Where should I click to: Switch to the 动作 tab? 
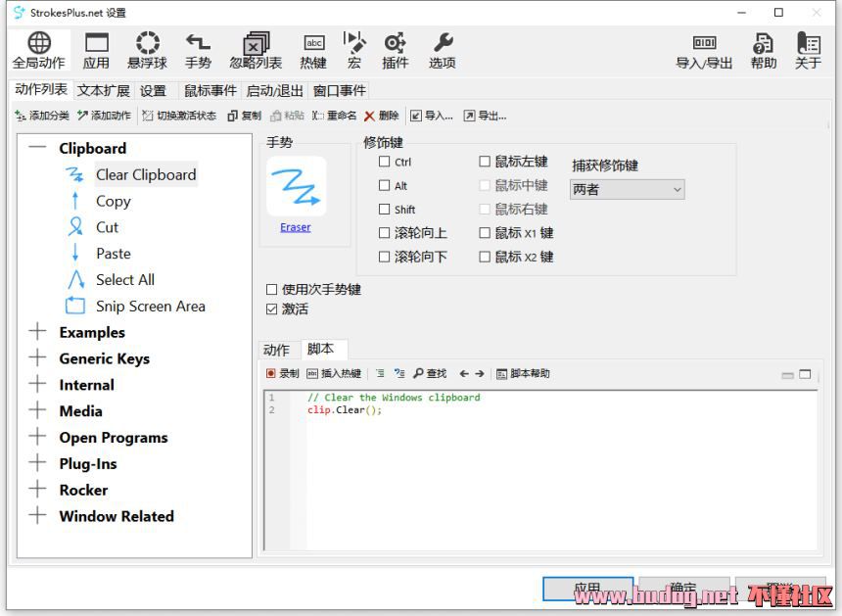276,350
